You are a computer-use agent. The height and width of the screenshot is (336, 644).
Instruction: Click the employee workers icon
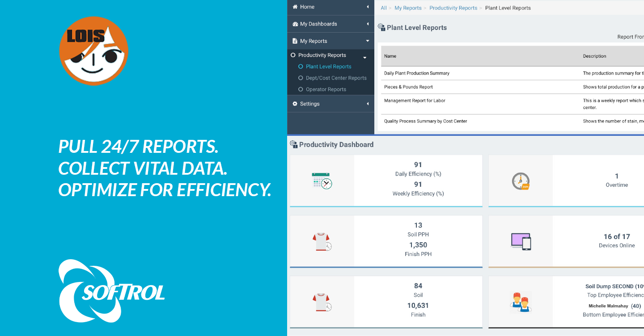tap(521, 302)
